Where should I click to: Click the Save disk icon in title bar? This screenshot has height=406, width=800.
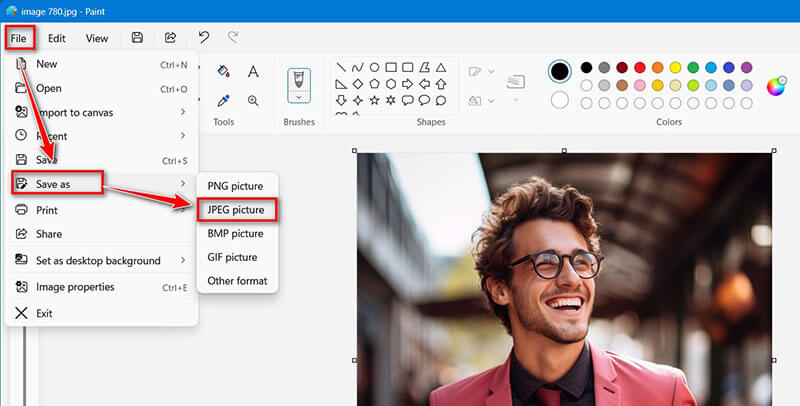[137, 38]
